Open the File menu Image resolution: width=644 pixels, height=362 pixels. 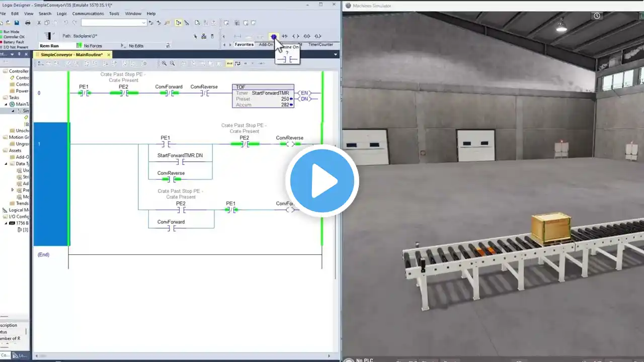click(3, 14)
